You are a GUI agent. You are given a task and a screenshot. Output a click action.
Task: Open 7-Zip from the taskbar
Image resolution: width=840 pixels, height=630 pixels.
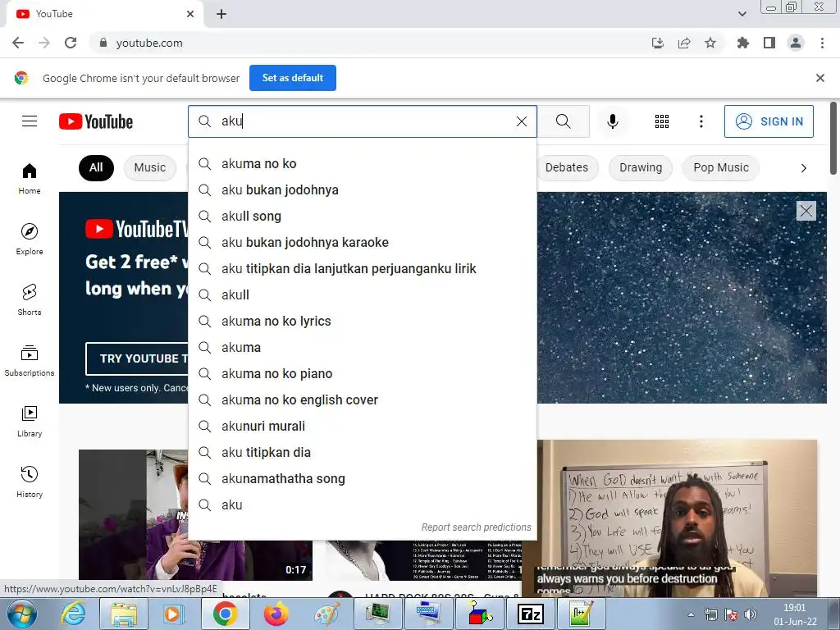(531, 614)
